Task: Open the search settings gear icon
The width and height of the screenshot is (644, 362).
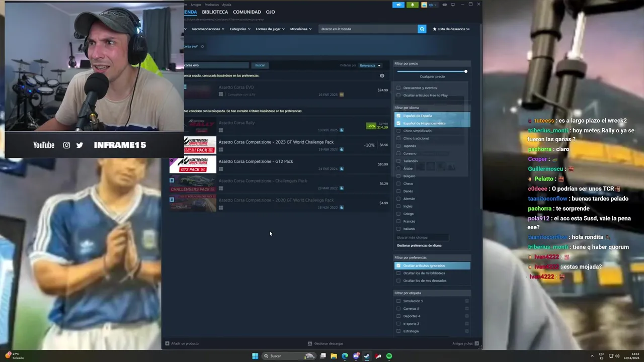Action: click(382, 76)
